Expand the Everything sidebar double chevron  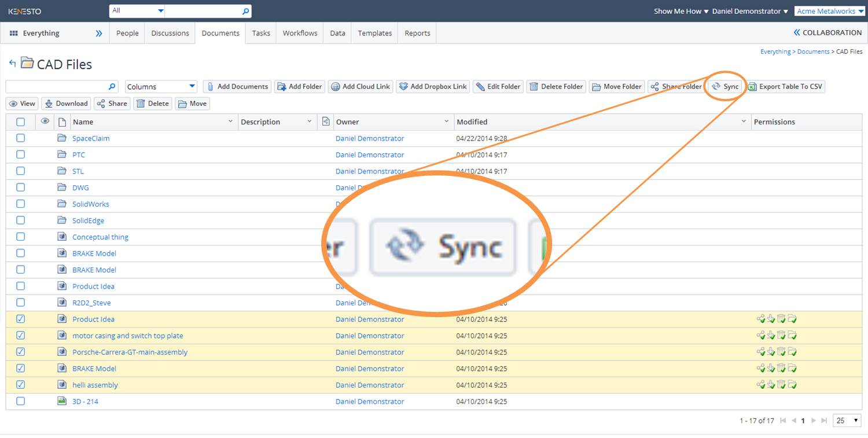pos(99,34)
